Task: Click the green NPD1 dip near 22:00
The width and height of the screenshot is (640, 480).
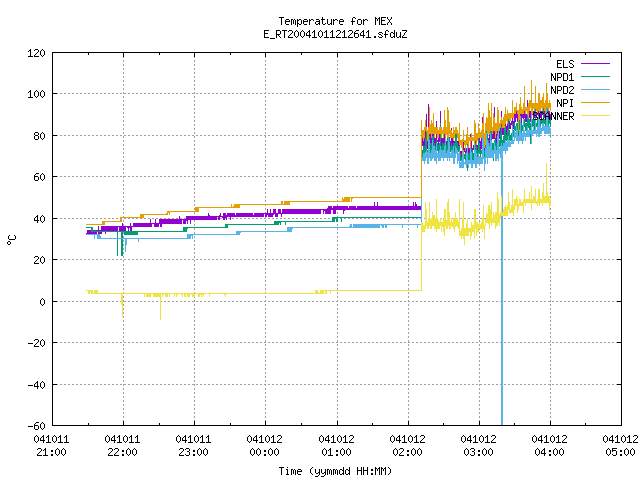Action: pyautogui.click(x=120, y=244)
